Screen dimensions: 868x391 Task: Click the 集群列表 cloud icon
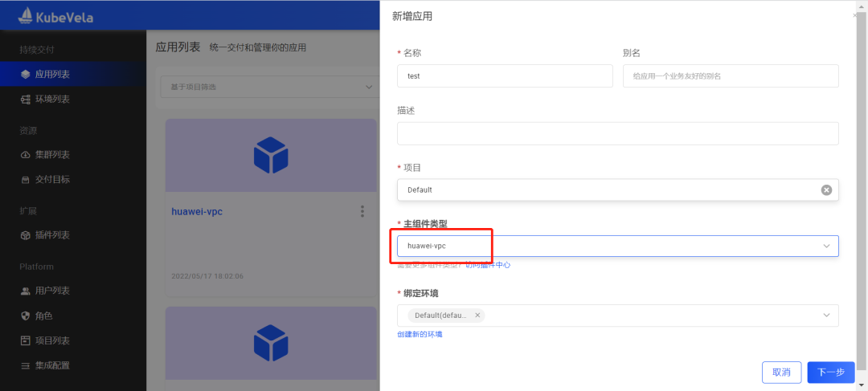[x=25, y=155]
